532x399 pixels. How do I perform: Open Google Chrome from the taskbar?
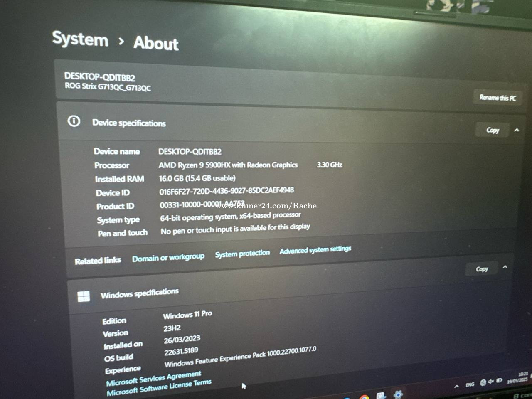(x=364, y=397)
